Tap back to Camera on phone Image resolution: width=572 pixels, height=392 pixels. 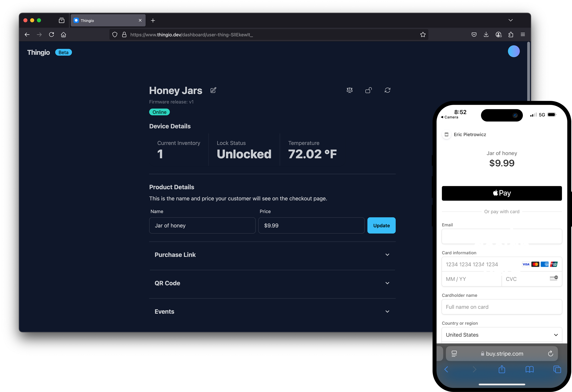coord(449,117)
